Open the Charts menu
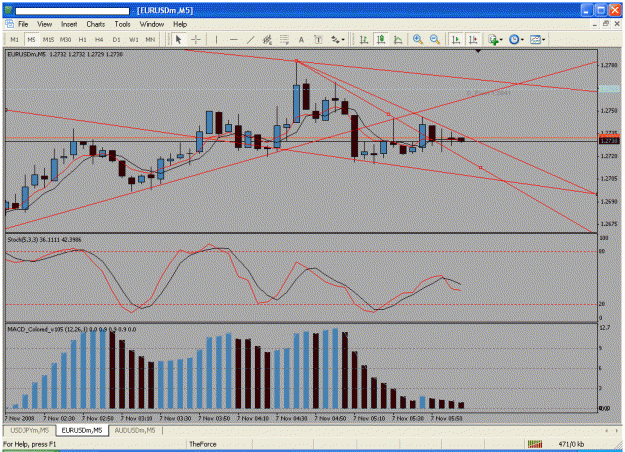The image size is (625, 452). [96, 24]
